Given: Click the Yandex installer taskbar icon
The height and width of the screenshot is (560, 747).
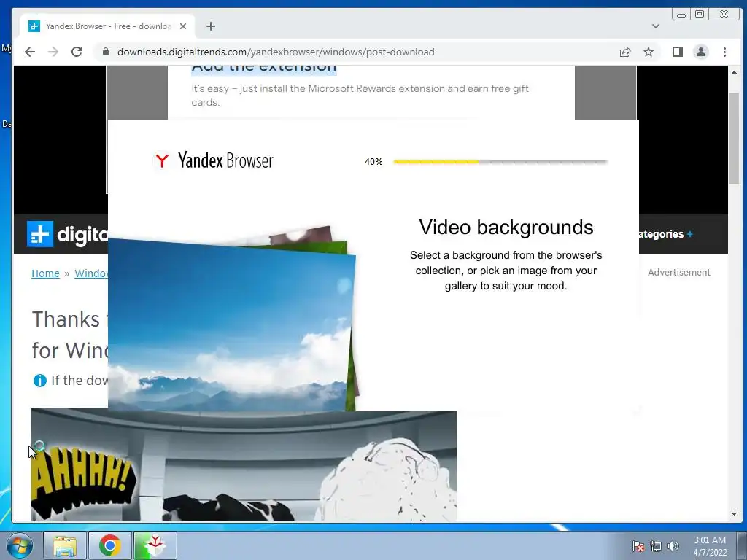Looking at the screenshot, I should point(155,545).
